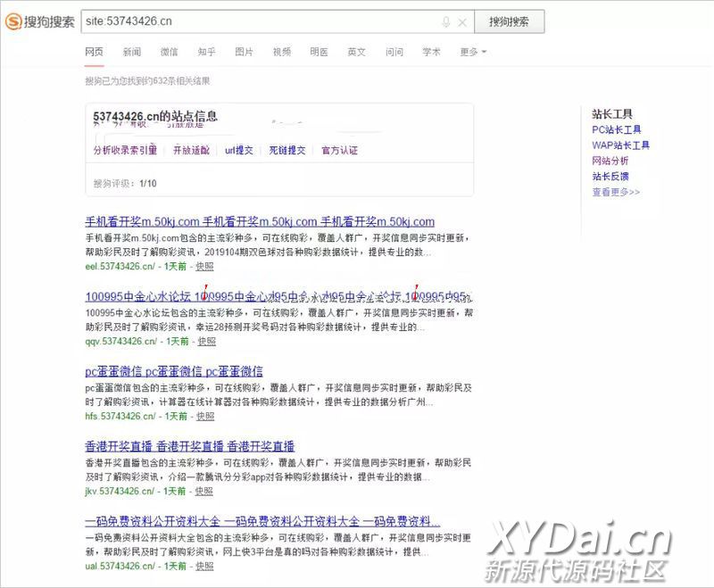Image resolution: width=714 pixels, height=588 pixels.
Task: Switch to the 知乎 tab
Action: point(206,52)
